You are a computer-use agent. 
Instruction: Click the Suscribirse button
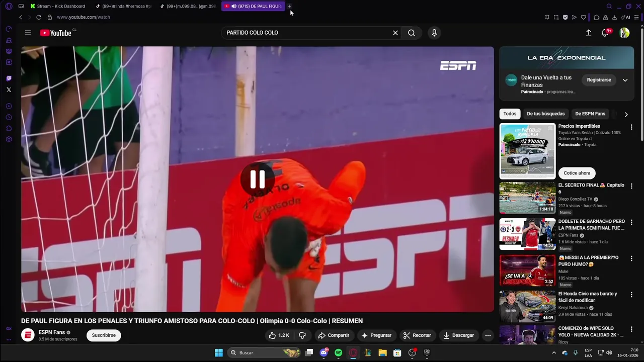tap(104, 335)
